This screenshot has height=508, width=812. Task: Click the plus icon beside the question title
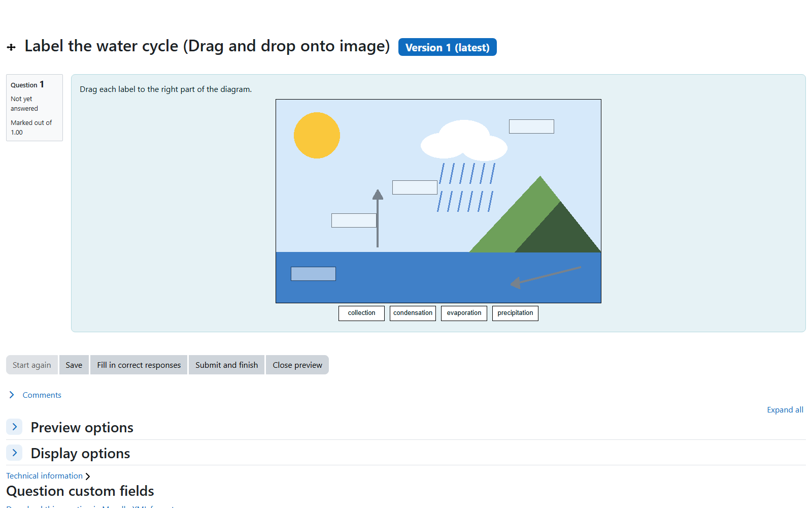11,47
